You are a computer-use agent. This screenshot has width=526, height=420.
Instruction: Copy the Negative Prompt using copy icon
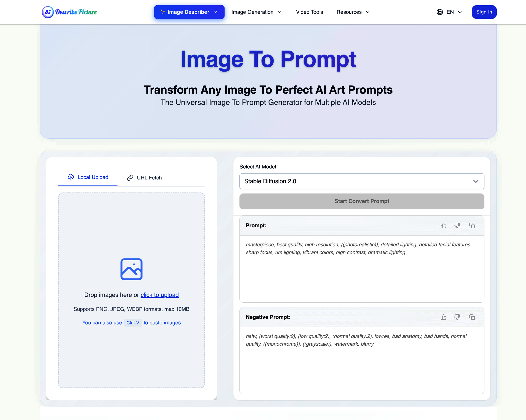[472, 317]
